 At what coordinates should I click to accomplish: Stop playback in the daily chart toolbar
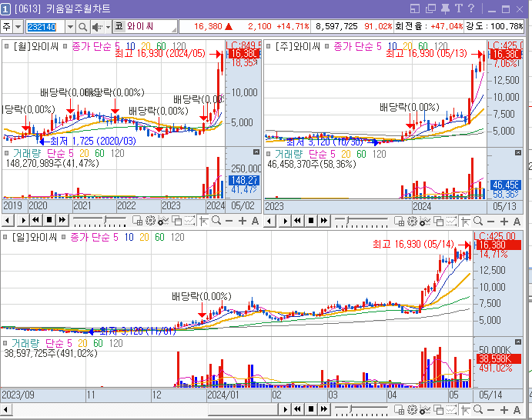311,409
